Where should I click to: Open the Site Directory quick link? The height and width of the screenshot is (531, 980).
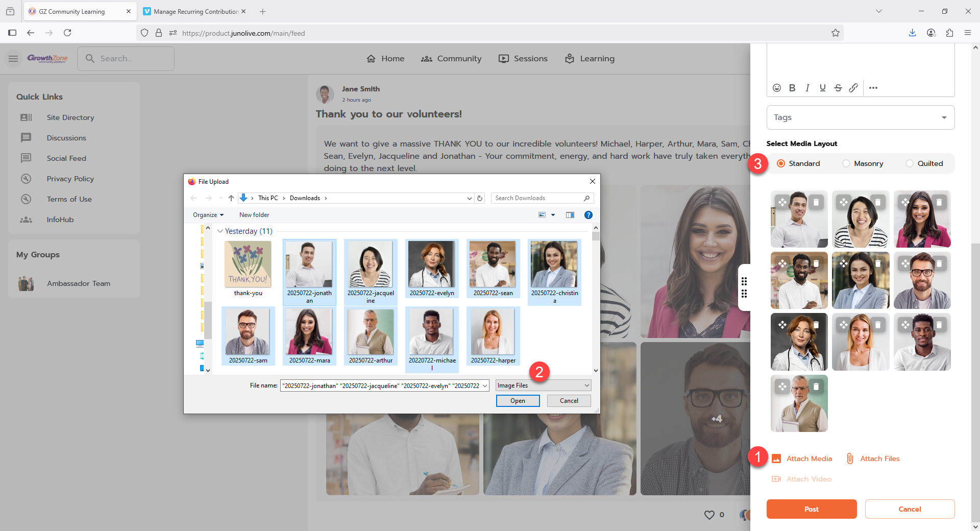click(70, 117)
